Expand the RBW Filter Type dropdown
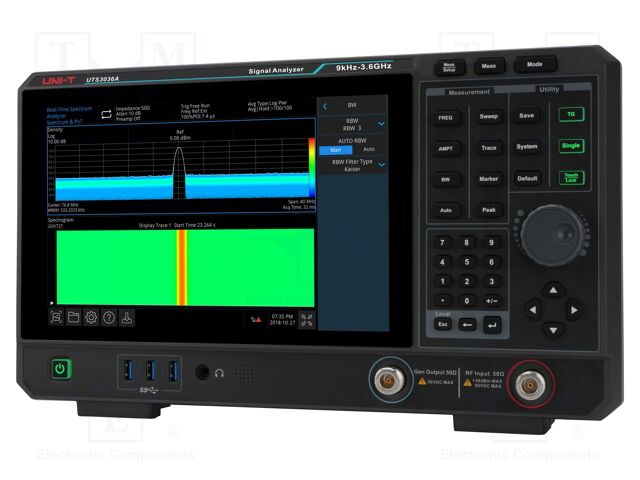The image size is (640, 480). coord(381,164)
